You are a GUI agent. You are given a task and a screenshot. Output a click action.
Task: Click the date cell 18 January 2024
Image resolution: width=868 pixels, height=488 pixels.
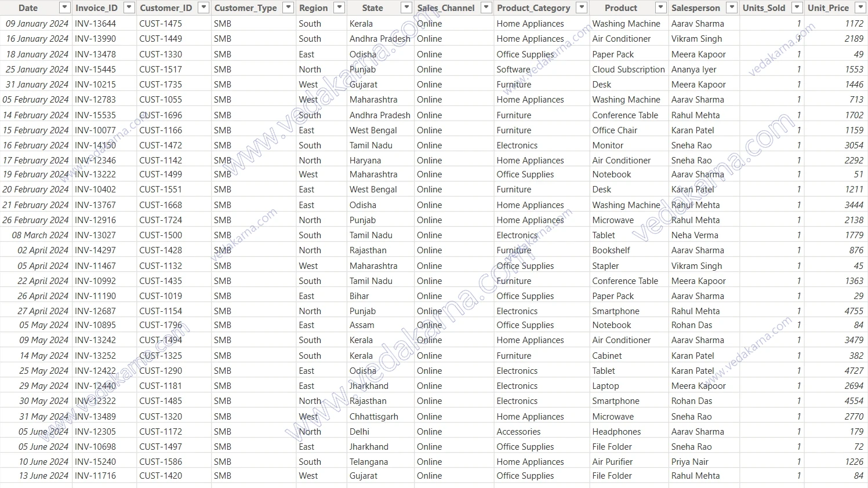click(x=37, y=54)
